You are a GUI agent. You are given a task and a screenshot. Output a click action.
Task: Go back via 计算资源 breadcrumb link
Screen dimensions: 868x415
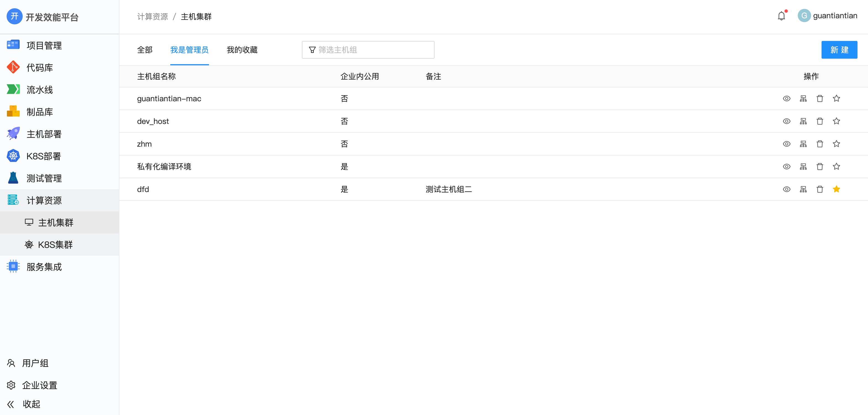[152, 16]
